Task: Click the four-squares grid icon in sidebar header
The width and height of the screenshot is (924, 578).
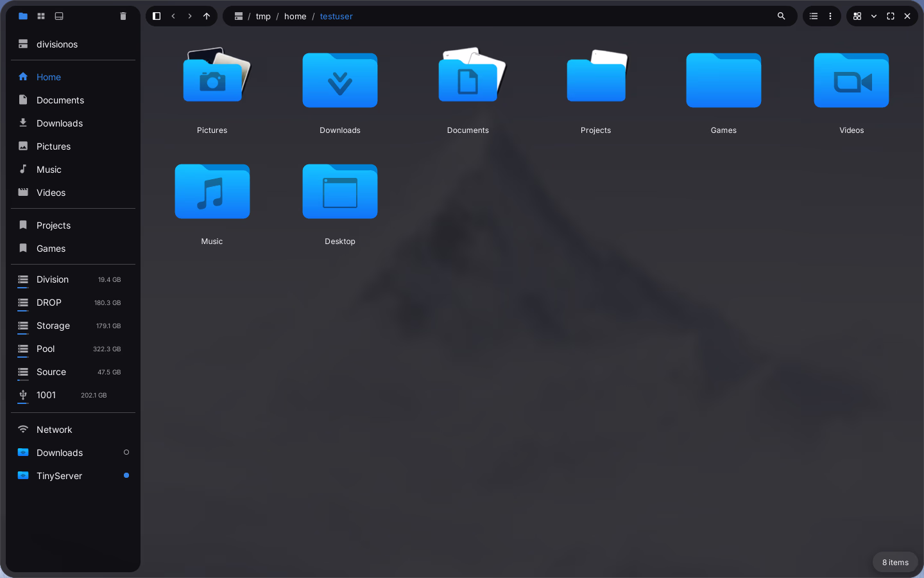Action: tap(41, 16)
